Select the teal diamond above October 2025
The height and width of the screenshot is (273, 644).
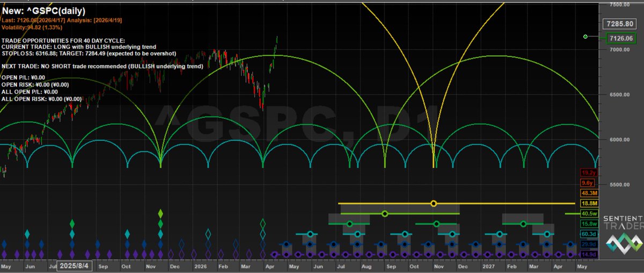127,234
